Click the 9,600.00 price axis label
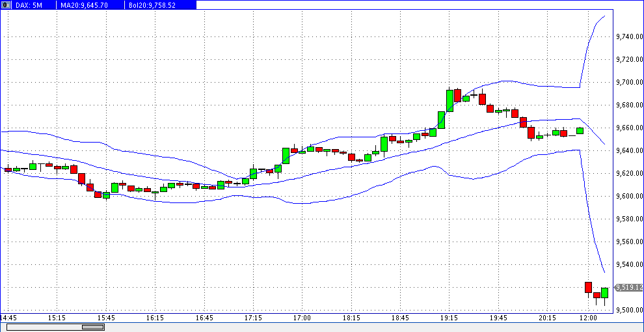This screenshot has width=644, height=332. (x=628, y=197)
